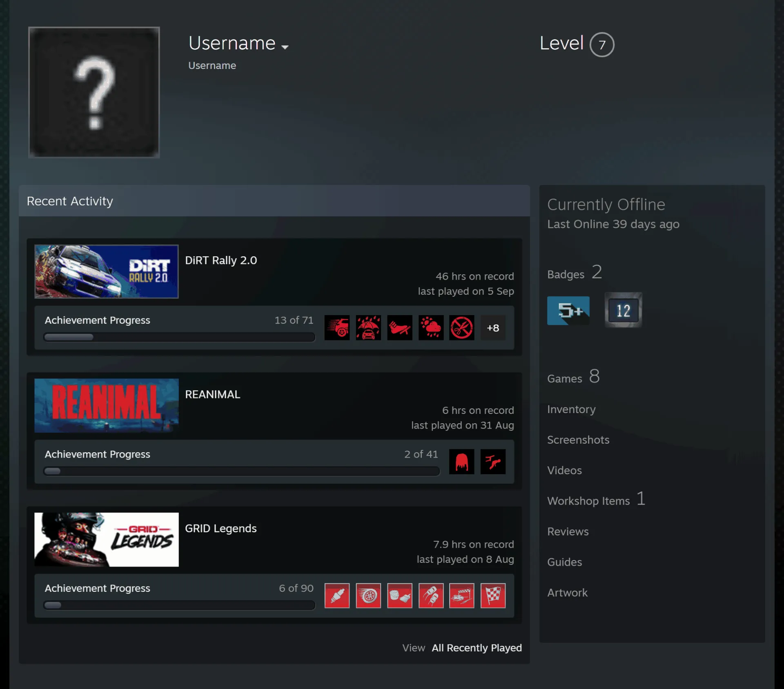Open the Badges 2 link
Viewport: 784px width, 689px height.
(575, 272)
